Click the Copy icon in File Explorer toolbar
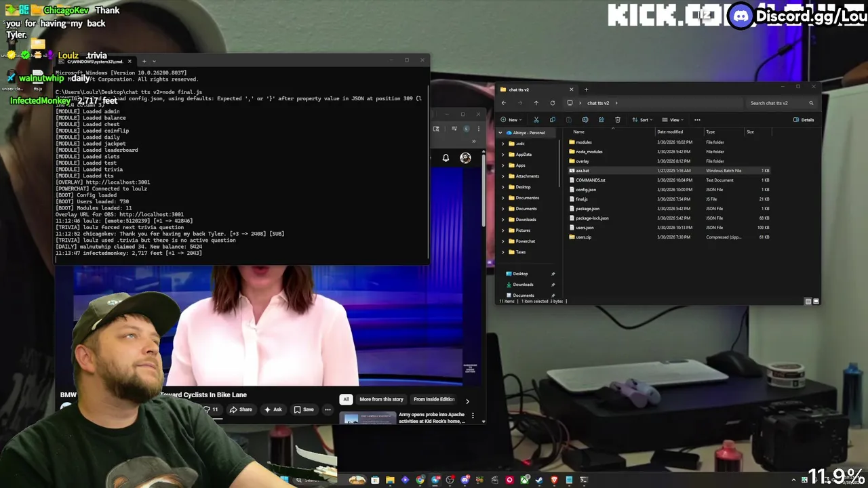Viewport: 868px width, 488px height. (x=552, y=120)
